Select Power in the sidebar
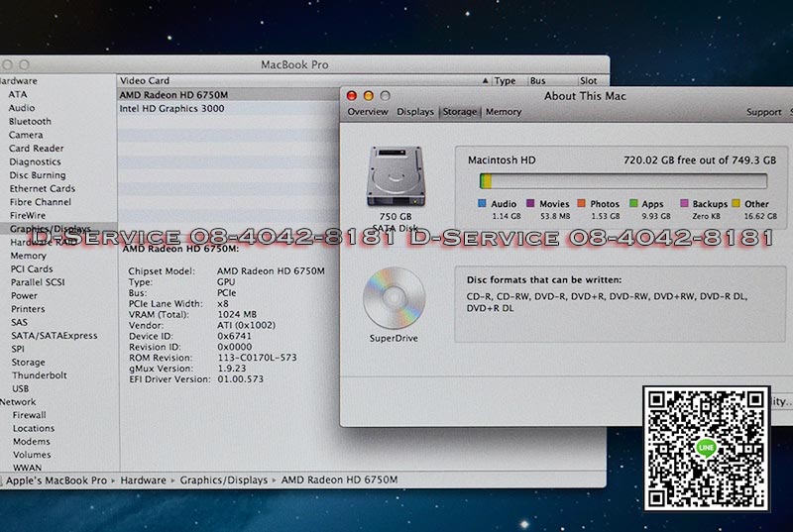Screen dimensions: 793x532 tap(24, 295)
